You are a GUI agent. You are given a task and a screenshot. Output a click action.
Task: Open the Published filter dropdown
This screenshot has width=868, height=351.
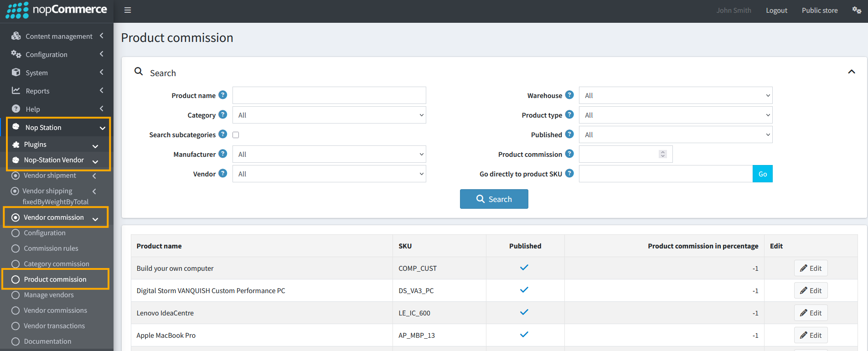(676, 134)
